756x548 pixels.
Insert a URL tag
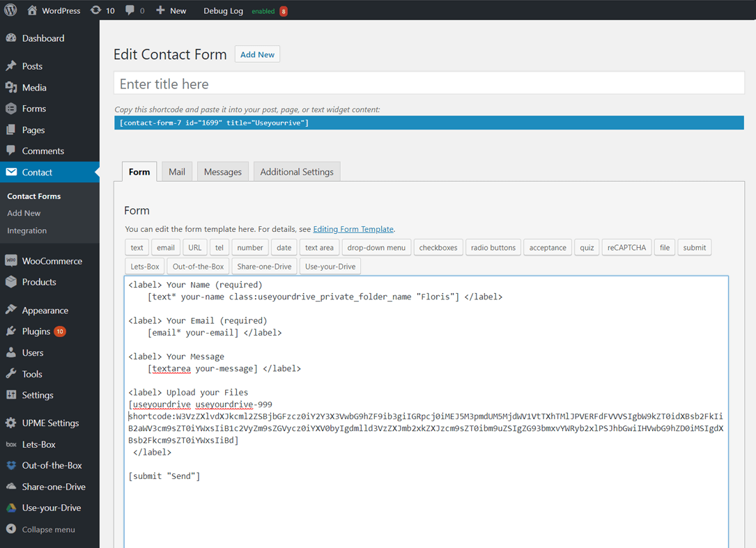pyautogui.click(x=195, y=247)
